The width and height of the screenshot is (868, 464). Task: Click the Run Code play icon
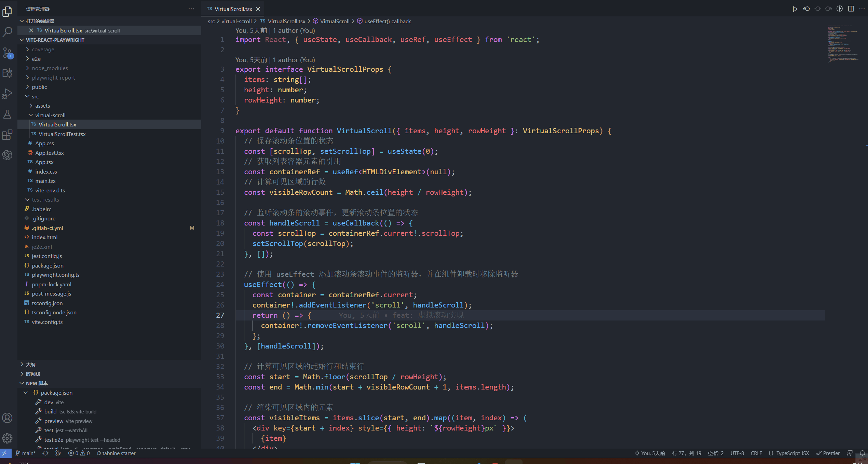795,9
